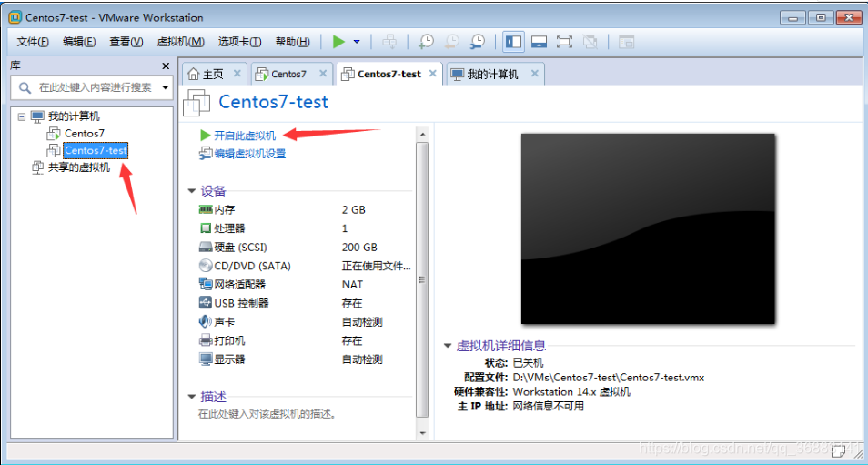Open the 查看(V) menu
Screen dimensions: 868x465
(x=126, y=42)
